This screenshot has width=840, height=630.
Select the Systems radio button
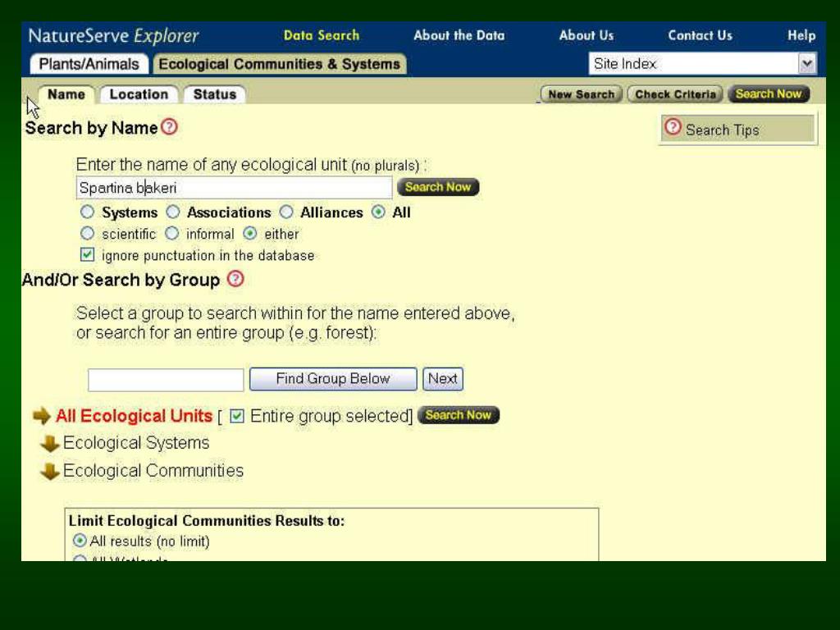pos(87,212)
